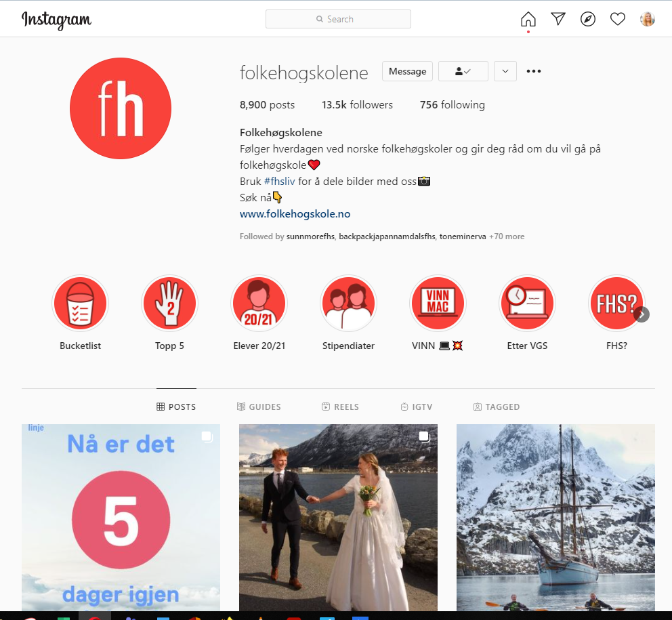Open the #fhsliv hashtag link

click(x=279, y=182)
